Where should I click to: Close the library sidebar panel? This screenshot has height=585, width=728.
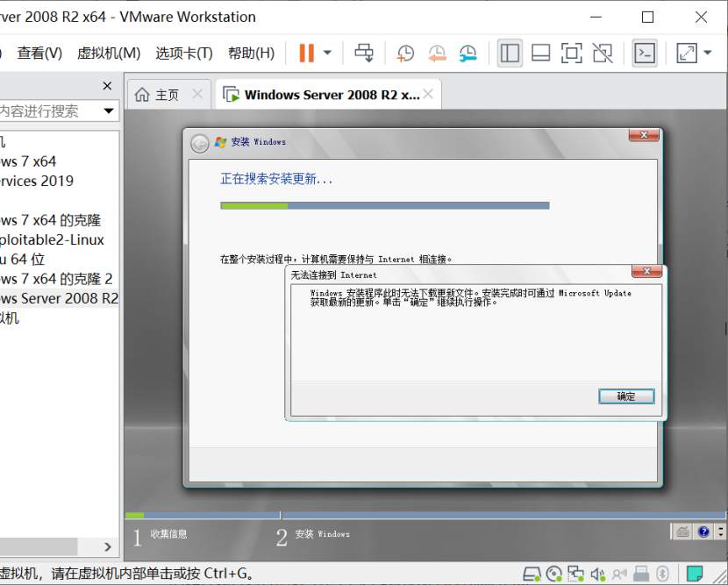[107, 86]
